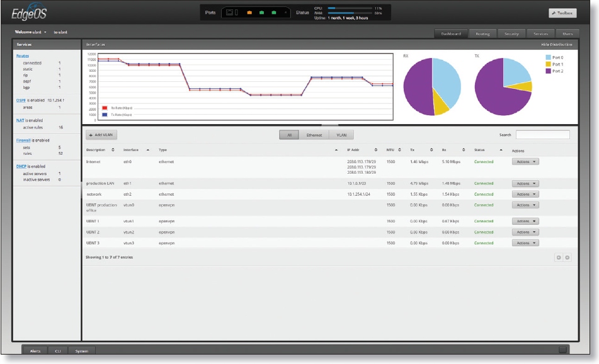Click the '5.10 Mbps' Rx value
599x364 pixels.
[x=451, y=162]
